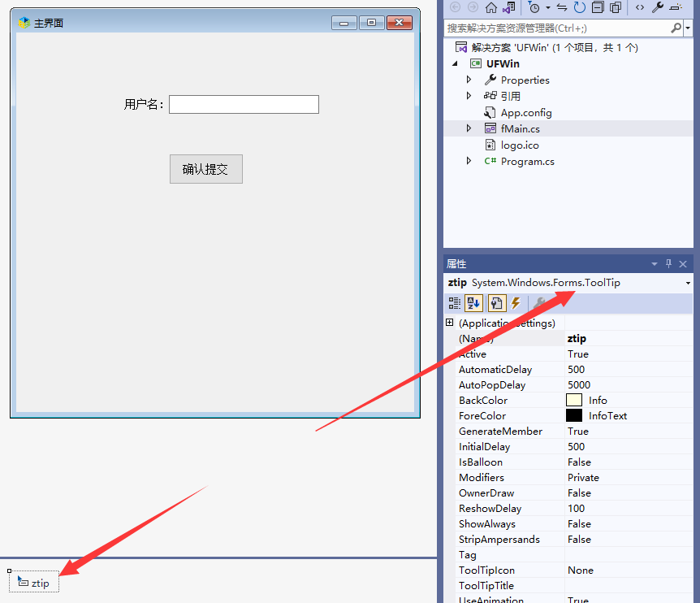Viewport: 700px width, 603px height.
Task: Select logo.ico in Solution Explorer
Action: pos(519,145)
